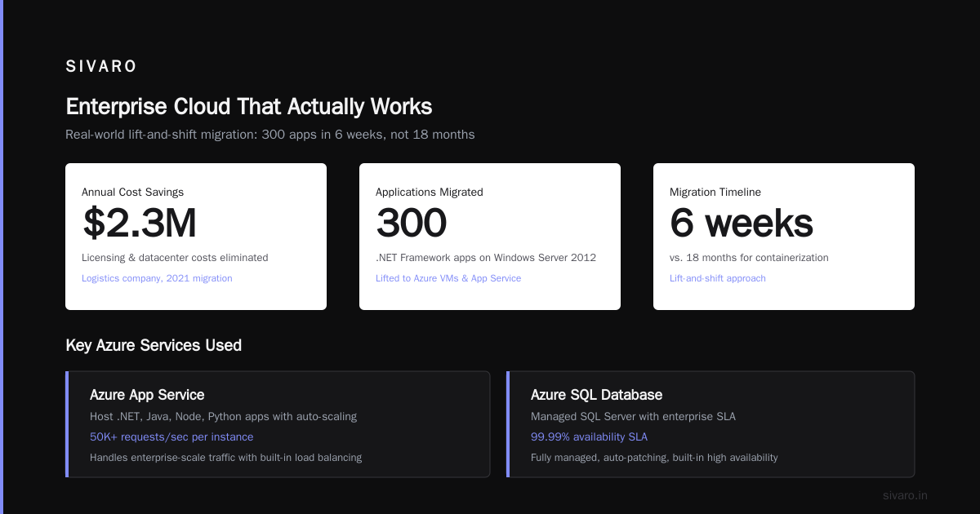
Task: Click "Handles enterprise-scale traffic" description
Action: point(225,458)
